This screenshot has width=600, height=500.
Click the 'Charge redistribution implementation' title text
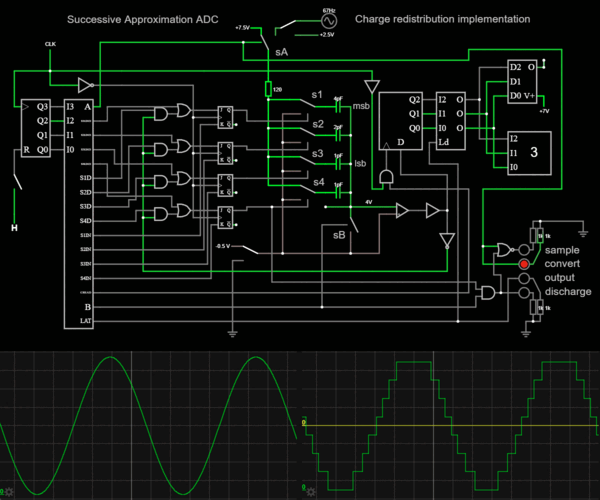443,19
